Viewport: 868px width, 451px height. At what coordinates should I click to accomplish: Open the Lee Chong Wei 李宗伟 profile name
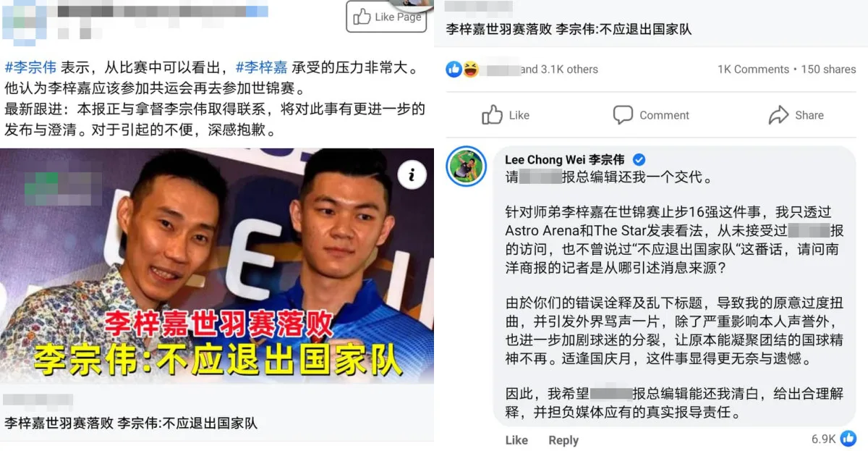(x=565, y=160)
